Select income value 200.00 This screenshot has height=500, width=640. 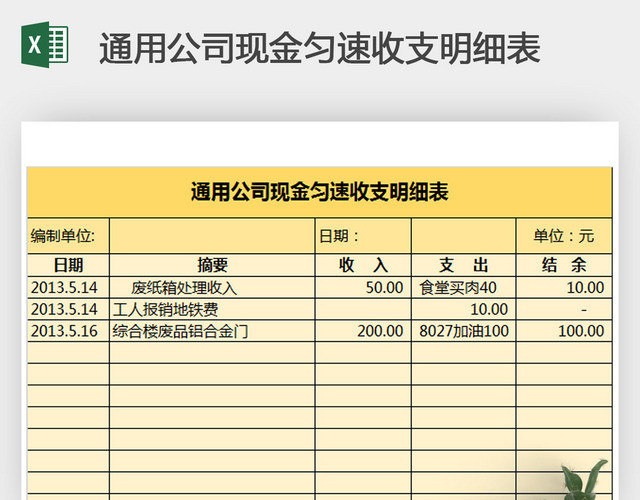pos(363,331)
